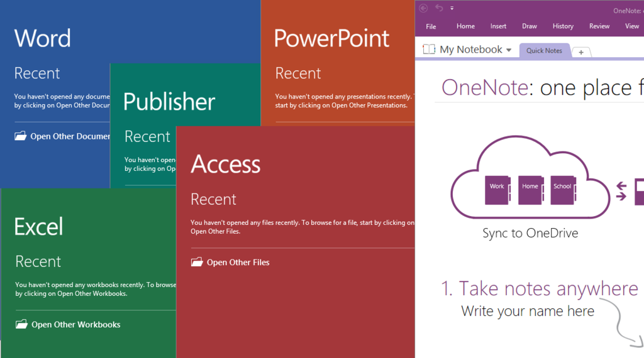644x358 pixels.
Task: Click Open Other Files in Access
Action: [x=238, y=263]
